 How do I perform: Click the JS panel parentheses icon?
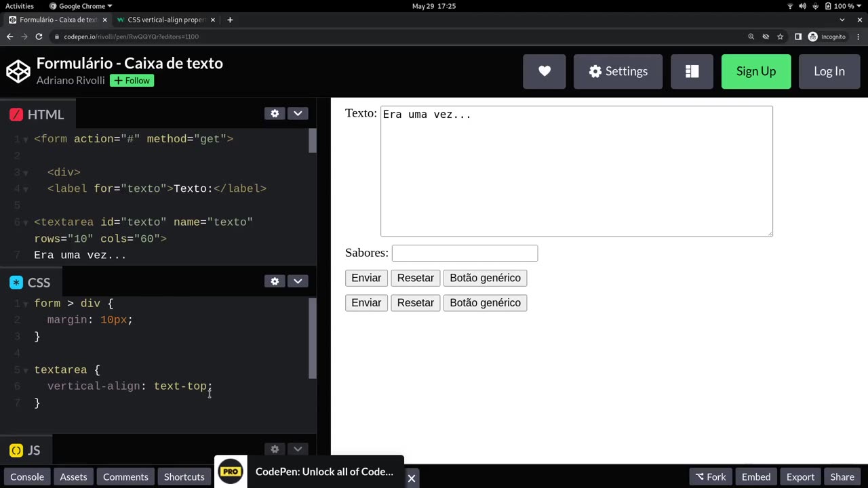pos(16,450)
